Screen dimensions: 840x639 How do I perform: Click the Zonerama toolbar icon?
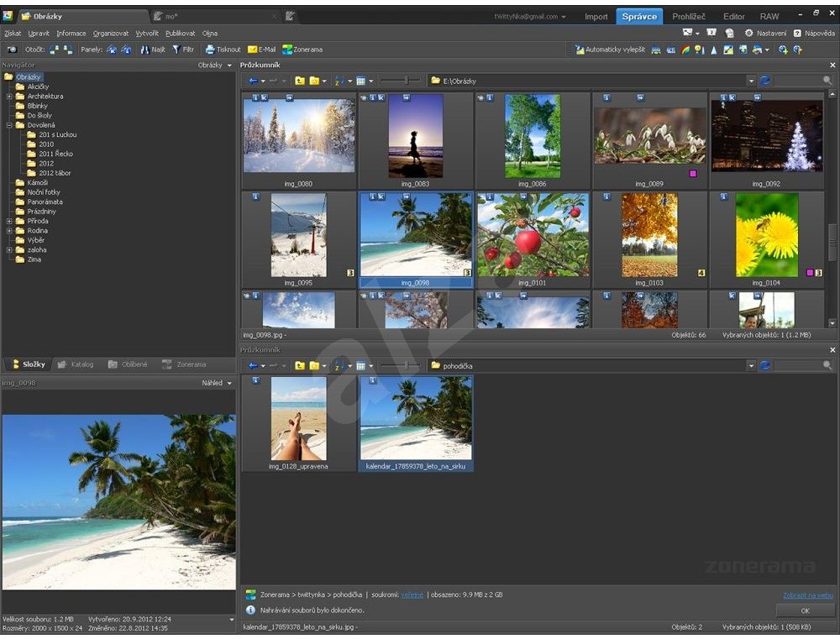pos(287,50)
